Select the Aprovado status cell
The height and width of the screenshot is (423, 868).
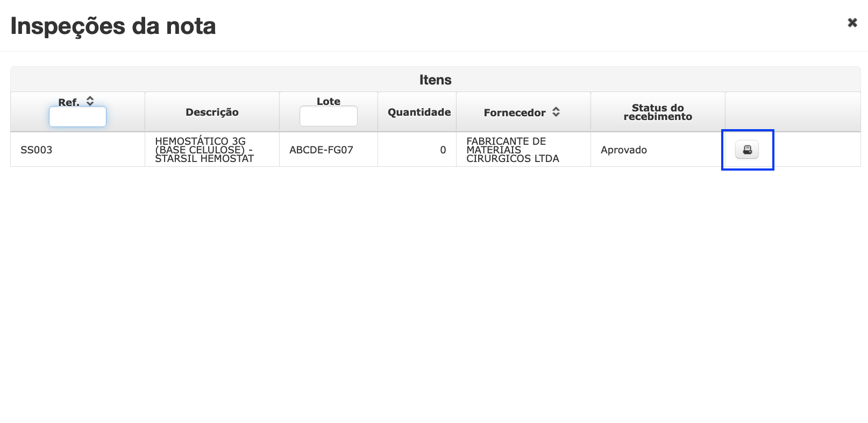click(x=658, y=150)
